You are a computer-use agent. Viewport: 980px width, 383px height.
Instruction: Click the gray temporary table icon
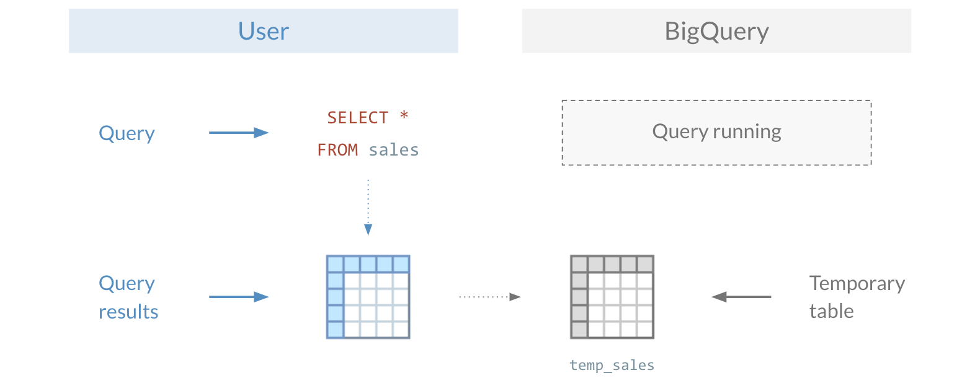click(612, 297)
